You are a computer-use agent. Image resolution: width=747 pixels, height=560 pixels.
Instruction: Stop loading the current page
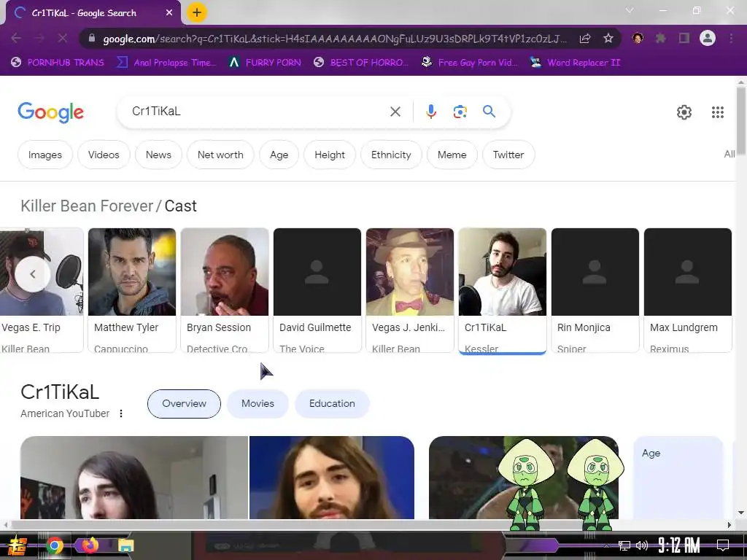point(63,38)
